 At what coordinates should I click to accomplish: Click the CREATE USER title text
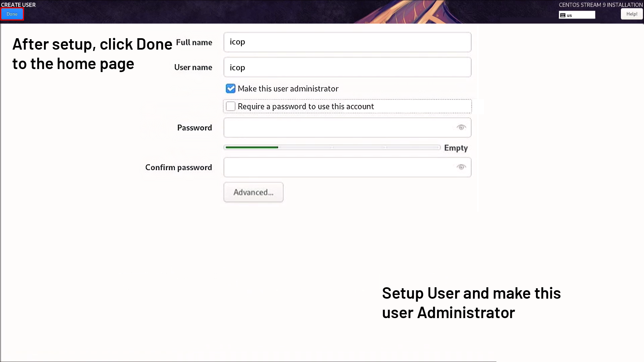point(18,5)
